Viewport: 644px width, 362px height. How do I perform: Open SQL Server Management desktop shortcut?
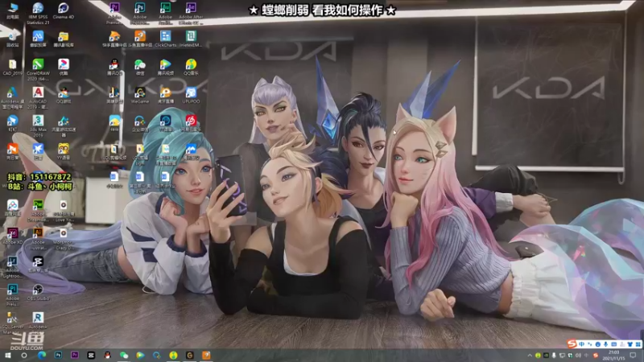(x=13, y=323)
